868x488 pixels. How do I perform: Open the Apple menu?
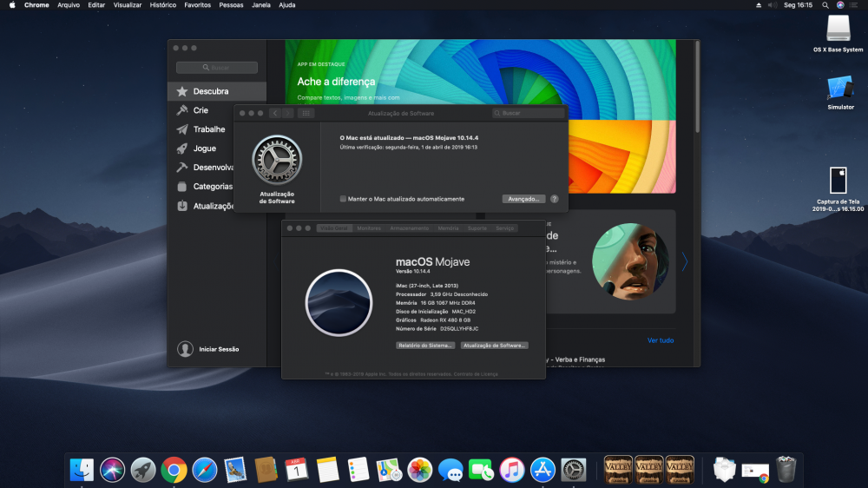point(12,5)
